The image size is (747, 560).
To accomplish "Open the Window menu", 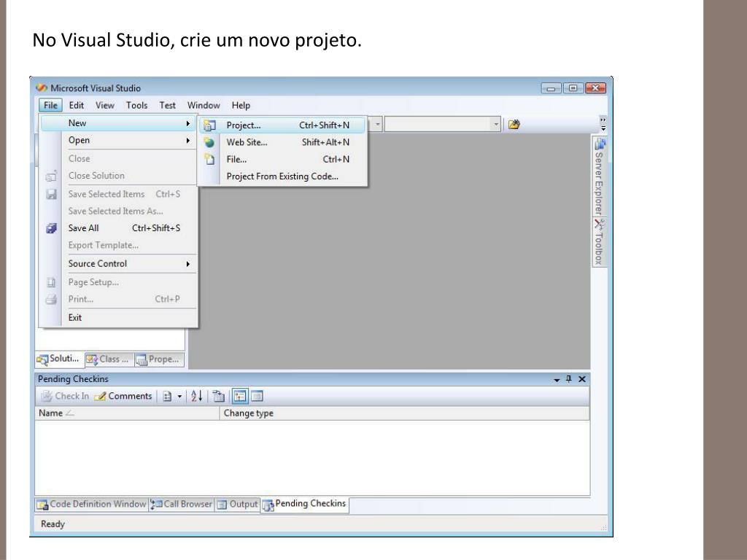I will (x=204, y=105).
